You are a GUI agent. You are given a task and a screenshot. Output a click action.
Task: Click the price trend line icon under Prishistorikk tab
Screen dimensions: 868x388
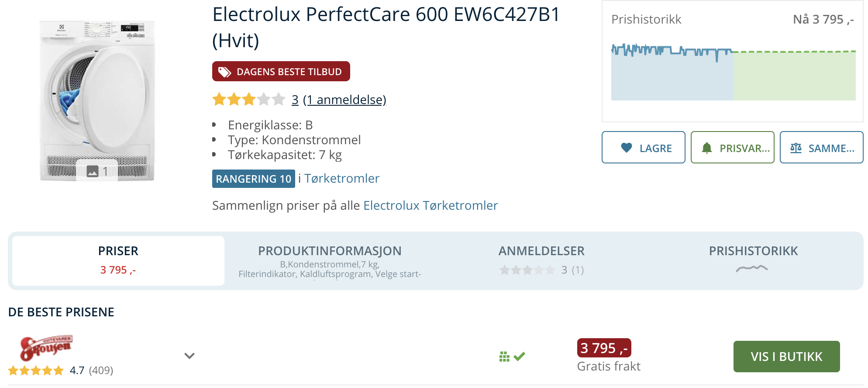point(752,268)
